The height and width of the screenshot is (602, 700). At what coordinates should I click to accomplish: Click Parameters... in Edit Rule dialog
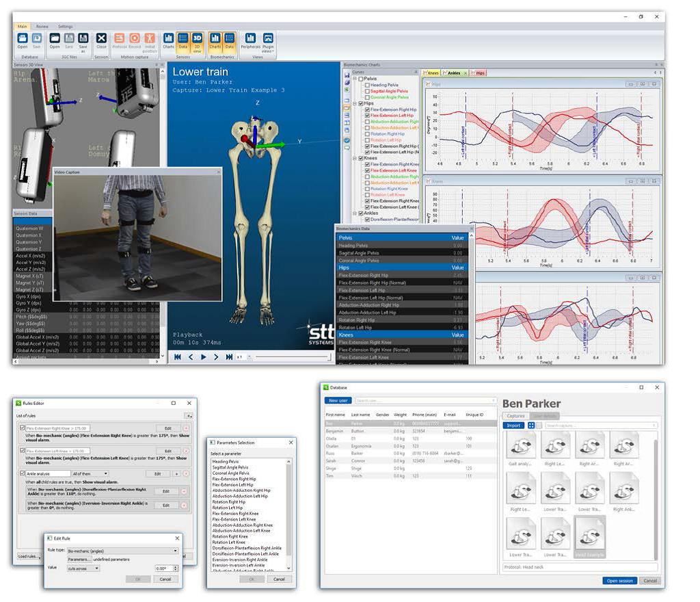79,560
